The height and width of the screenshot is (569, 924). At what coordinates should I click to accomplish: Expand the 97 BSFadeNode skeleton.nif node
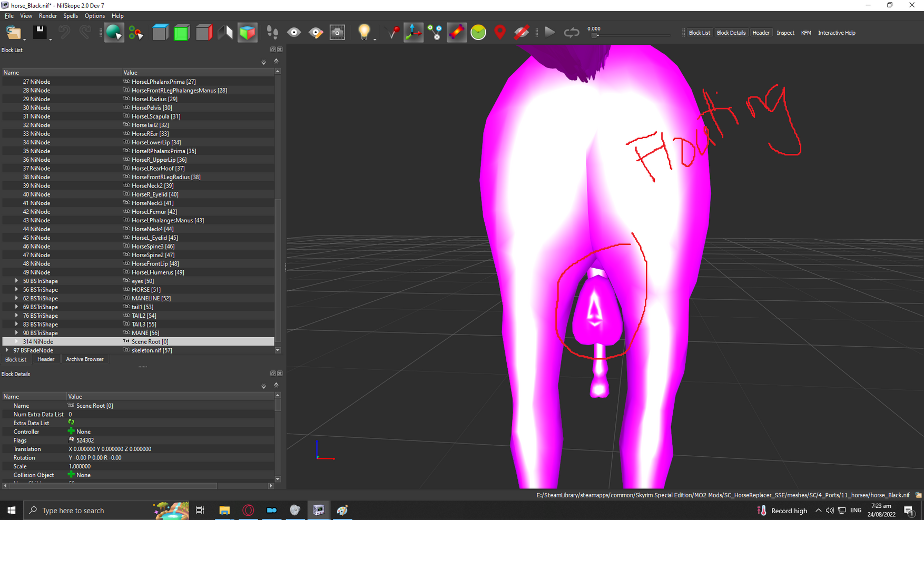[7, 350]
